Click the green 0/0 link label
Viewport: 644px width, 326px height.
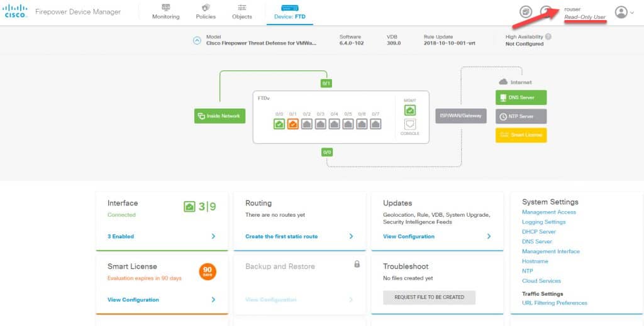(x=327, y=152)
